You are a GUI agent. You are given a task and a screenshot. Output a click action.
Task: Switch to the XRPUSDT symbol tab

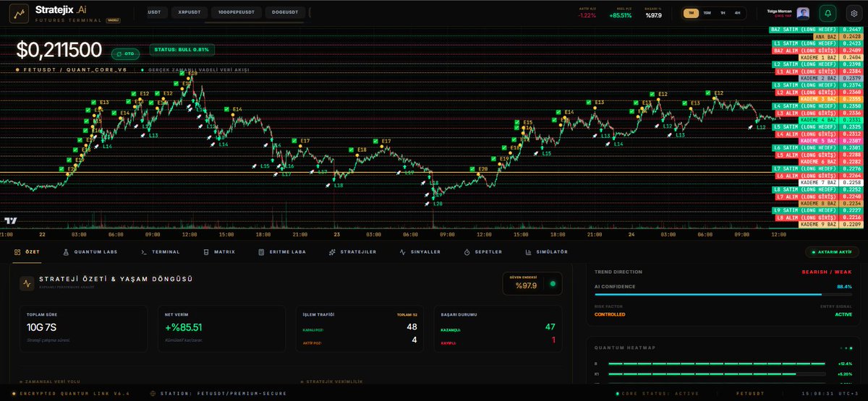pos(190,12)
